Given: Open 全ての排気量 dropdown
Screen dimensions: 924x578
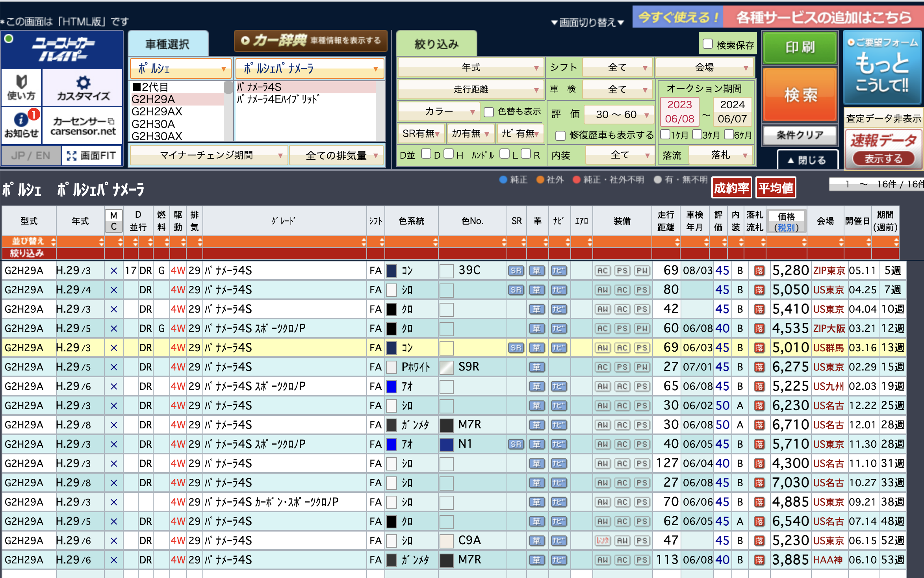Looking at the screenshot, I should pos(336,156).
